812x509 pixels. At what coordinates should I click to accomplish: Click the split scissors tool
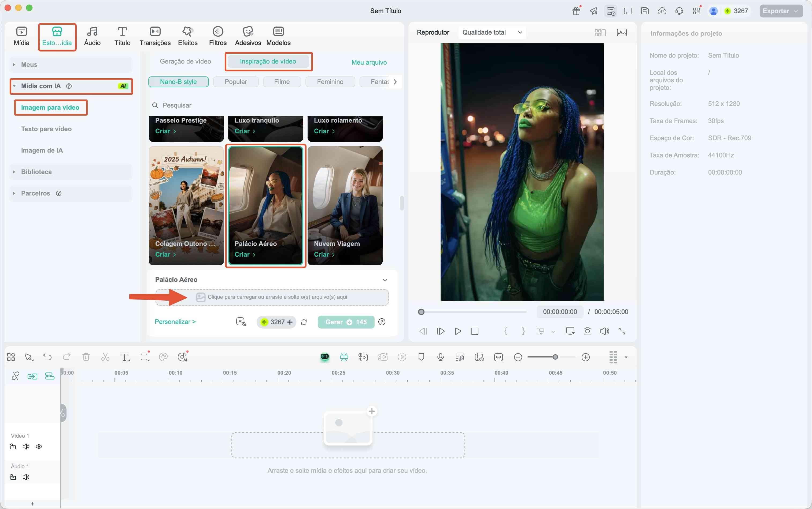105,357
